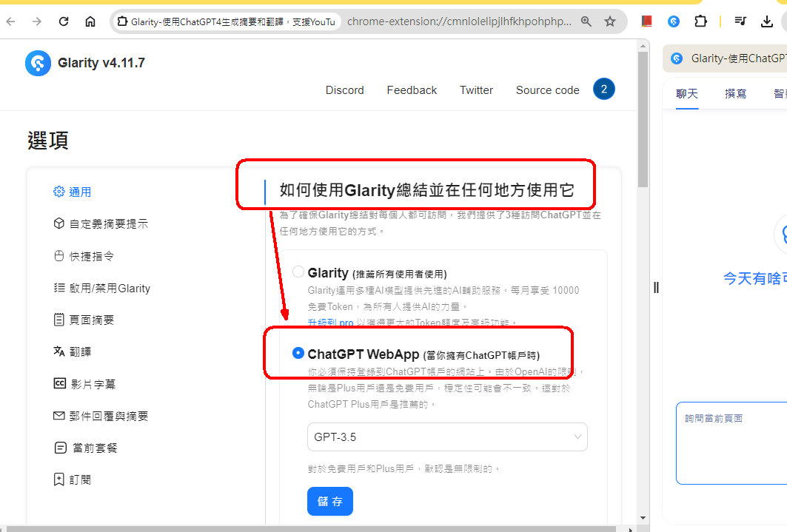Screen dimensions: 787x532
Task: Open the 自定義摘要提示 section
Action: pos(101,223)
